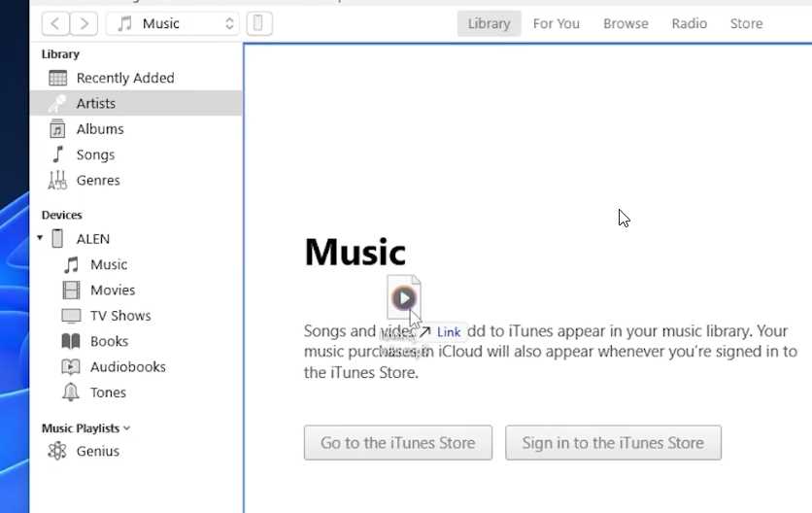Click Sign in to the iTunes Store
Viewport: 812px width, 513px height.
coord(612,443)
